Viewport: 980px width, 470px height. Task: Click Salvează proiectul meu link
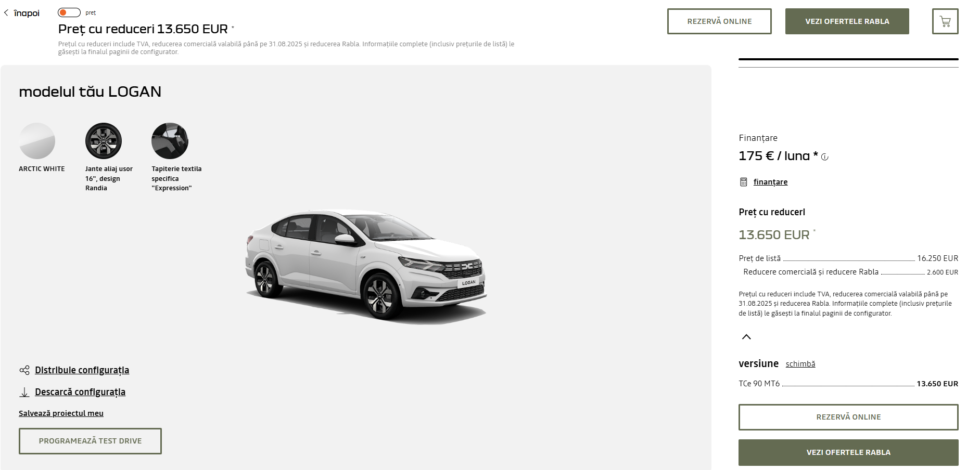click(x=61, y=413)
